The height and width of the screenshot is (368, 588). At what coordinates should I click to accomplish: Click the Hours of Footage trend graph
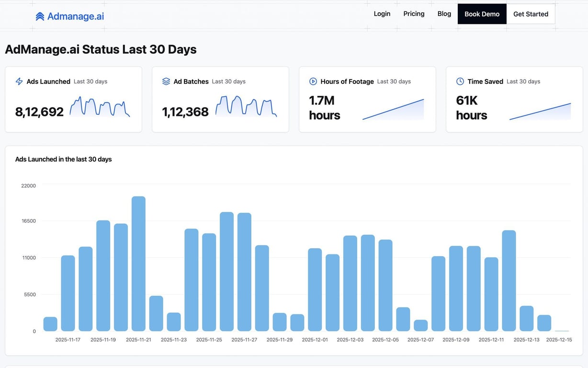(x=393, y=109)
